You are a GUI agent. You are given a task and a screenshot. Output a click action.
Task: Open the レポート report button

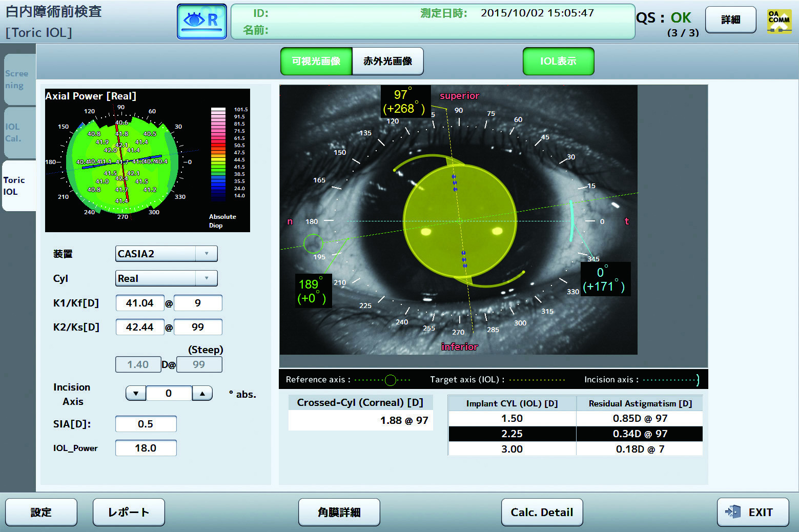click(129, 512)
